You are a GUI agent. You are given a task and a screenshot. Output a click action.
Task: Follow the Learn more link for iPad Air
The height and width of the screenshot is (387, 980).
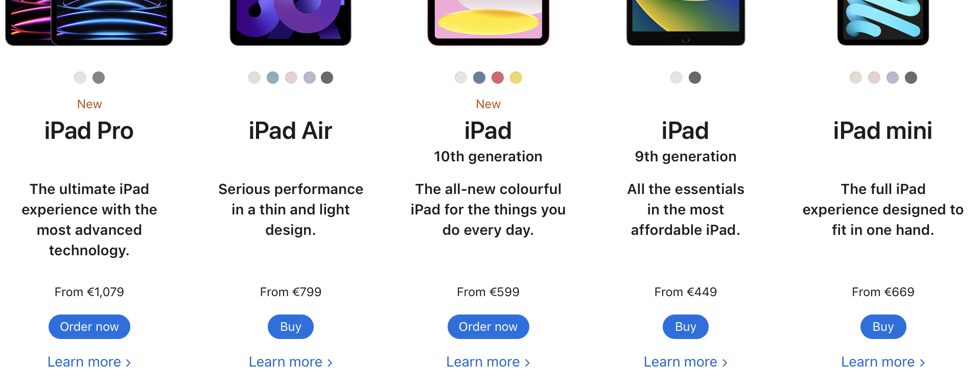click(290, 362)
